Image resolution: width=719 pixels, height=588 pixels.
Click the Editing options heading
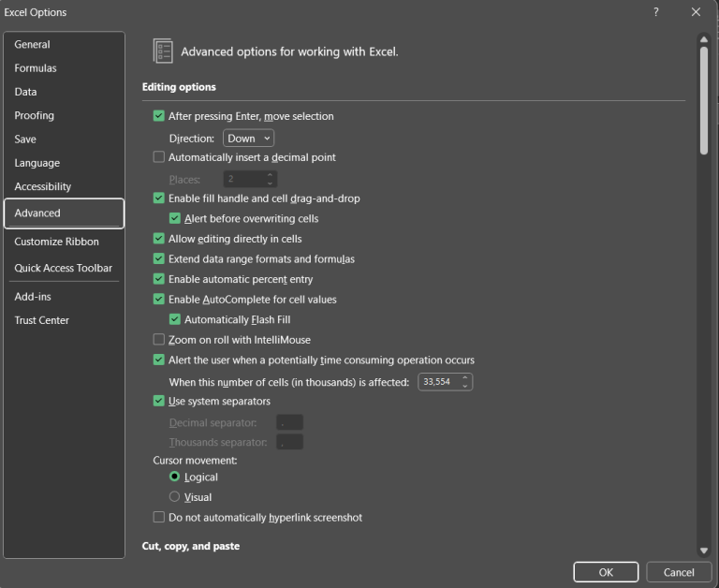click(x=179, y=87)
